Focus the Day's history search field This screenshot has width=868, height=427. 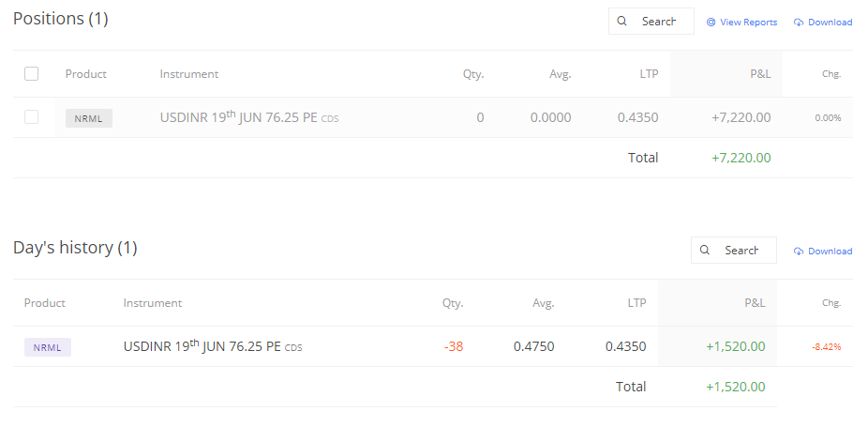point(742,251)
